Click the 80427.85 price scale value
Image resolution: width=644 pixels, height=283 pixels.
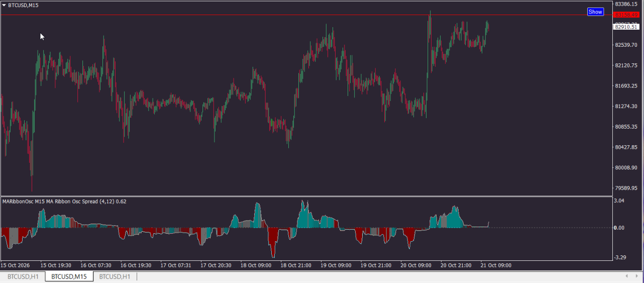click(x=626, y=147)
